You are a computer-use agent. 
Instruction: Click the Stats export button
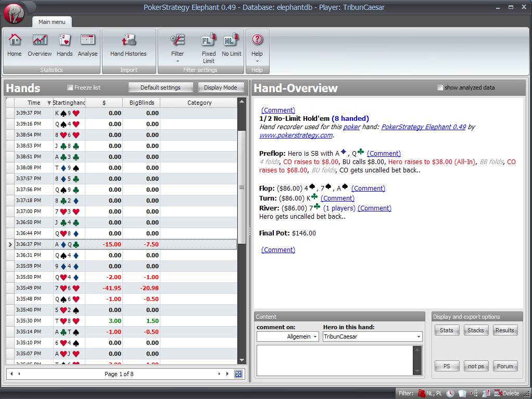(447, 330)
